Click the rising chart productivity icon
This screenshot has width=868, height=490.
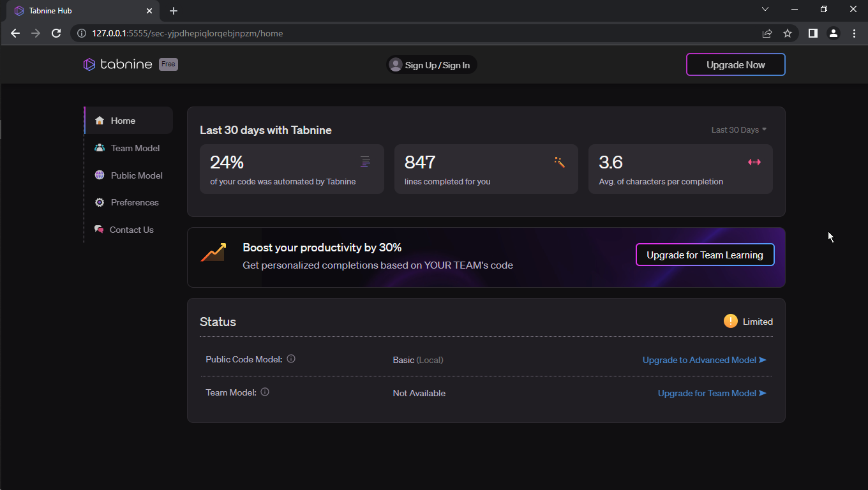coord(213,253)
